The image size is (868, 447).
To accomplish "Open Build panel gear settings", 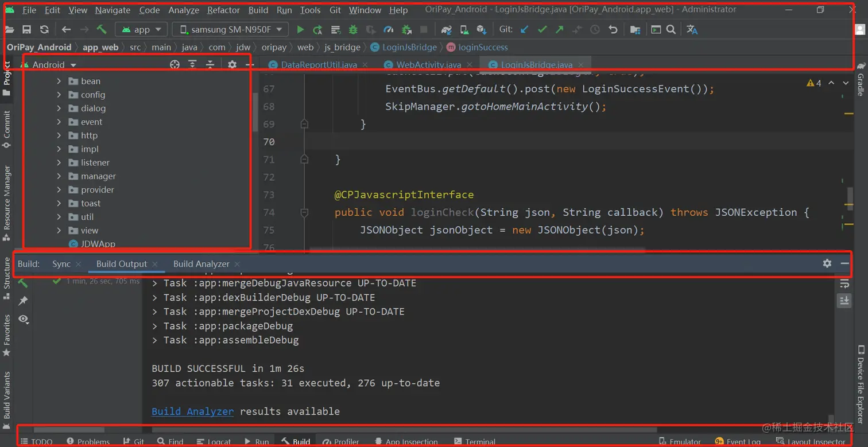I will coord(827,263).
